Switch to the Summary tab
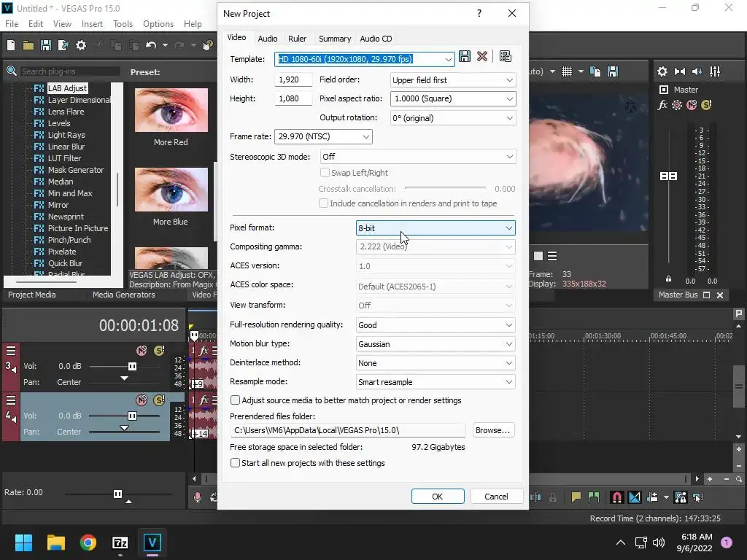This screenshot has height=560, width=747. tap(335, 39)
